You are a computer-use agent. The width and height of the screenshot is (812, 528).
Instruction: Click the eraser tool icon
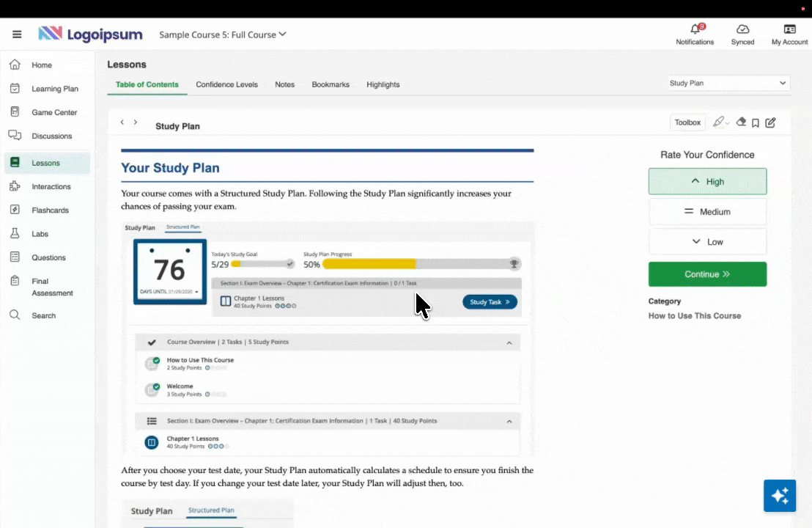(741, 122)
